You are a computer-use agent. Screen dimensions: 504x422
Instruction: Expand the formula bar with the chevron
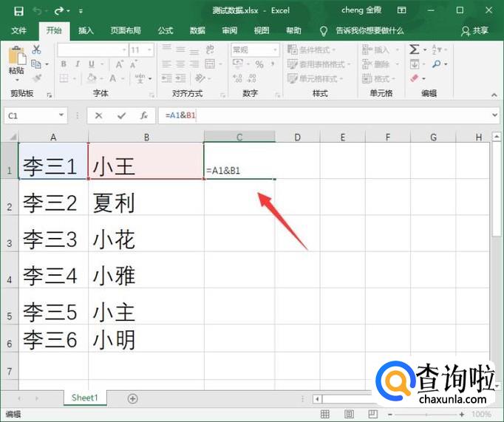[x=494, y=116]
